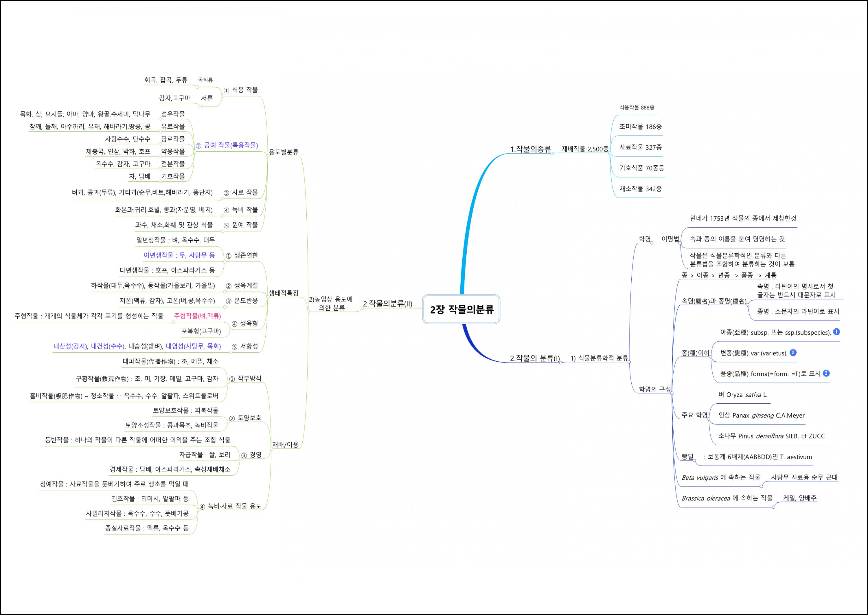Select the 속명(屬名)과 종명(種名) node
The image size is (868, 615).
point(714,301)
